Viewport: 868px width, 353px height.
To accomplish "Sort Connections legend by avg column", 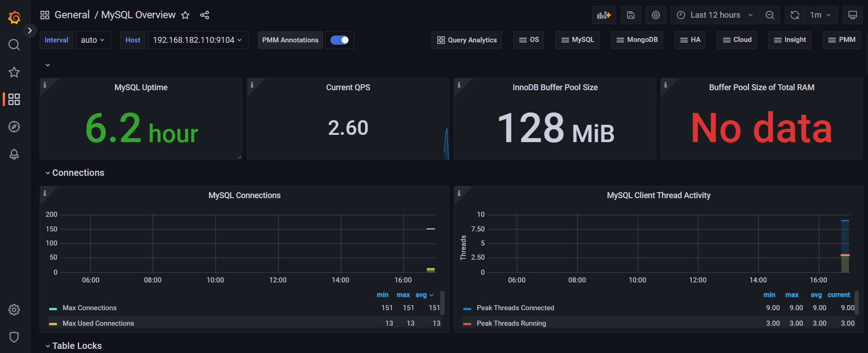I will [421, 295].
